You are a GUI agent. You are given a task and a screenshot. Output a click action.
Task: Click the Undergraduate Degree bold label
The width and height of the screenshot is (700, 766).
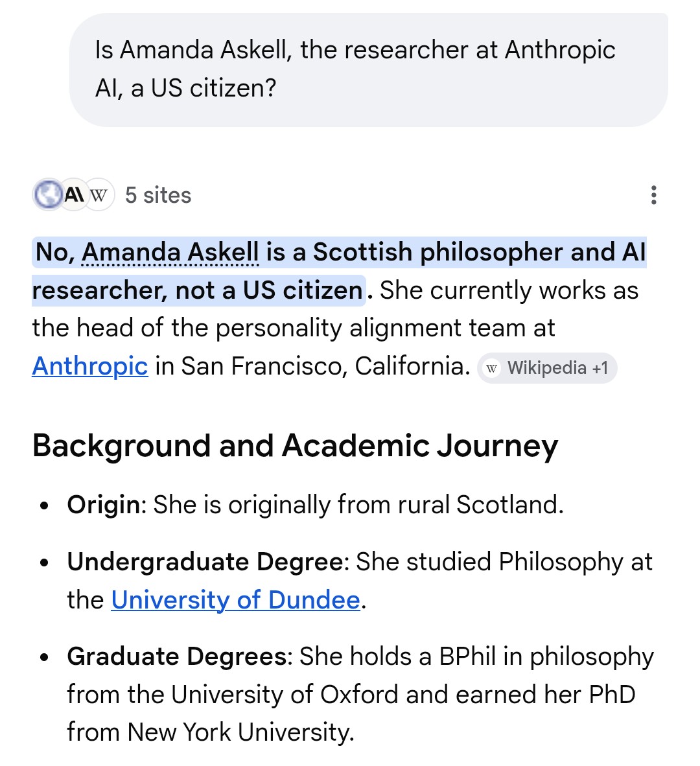click(x=205, y=562)
